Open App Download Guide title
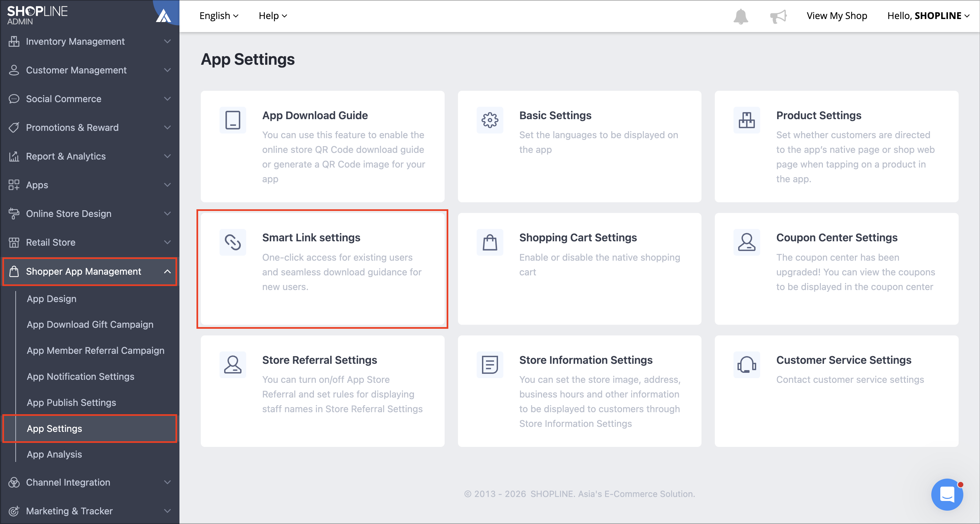Screen dimensions: 980x524 coord(315,115)
